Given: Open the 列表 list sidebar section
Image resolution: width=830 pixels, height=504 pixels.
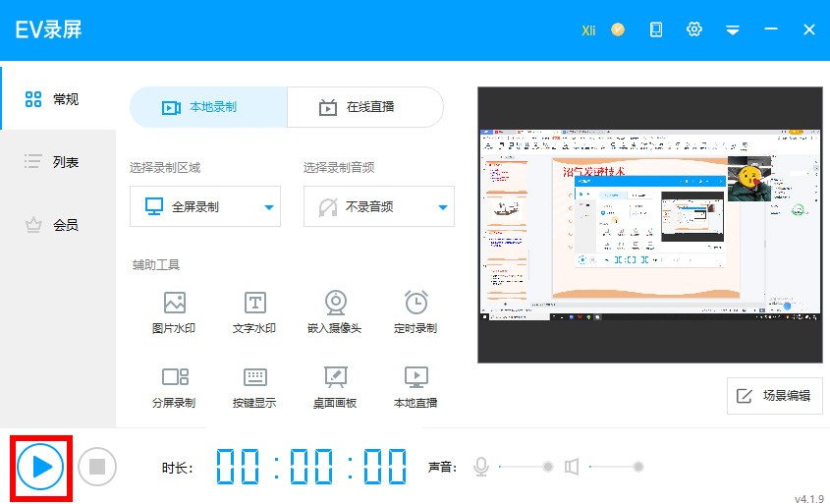Looking at the screenshot, I should pyautogui.click(x=58, y=161).
